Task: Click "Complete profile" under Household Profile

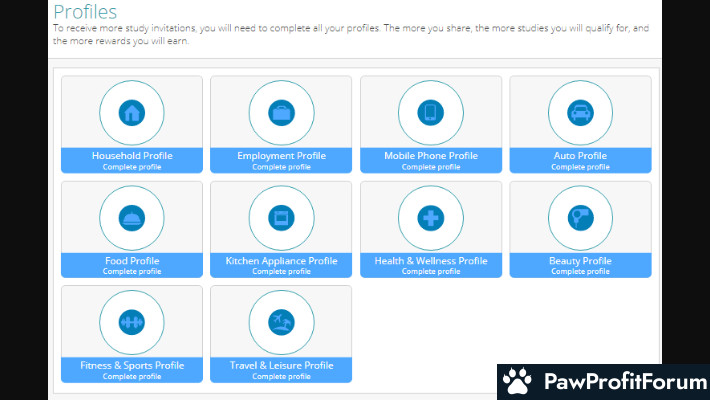Action: [x=132, y=167]
